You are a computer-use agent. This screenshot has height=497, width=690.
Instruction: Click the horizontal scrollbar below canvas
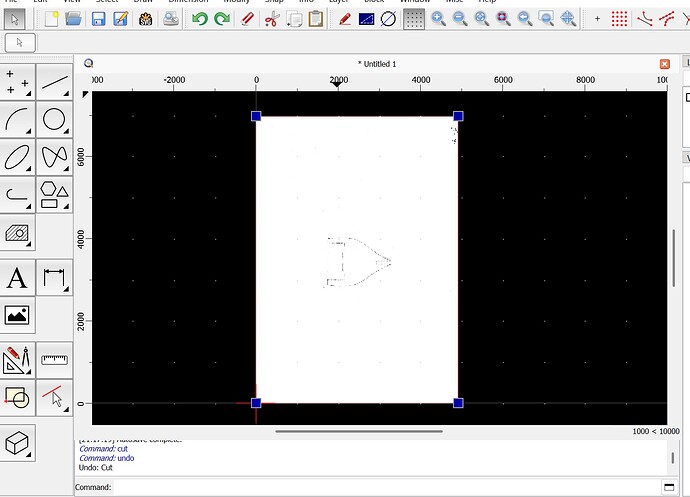coord(359,431)
